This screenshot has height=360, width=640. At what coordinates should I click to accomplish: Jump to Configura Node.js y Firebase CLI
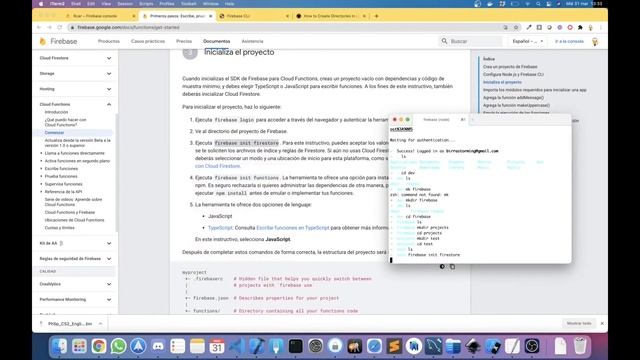pyautogui.click(x=513, y=74)
